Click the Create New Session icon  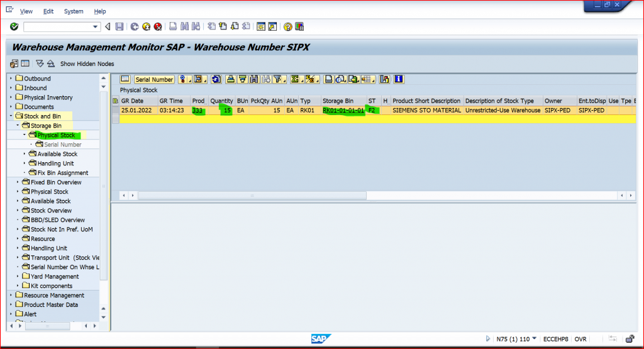(x=261, y=26)
